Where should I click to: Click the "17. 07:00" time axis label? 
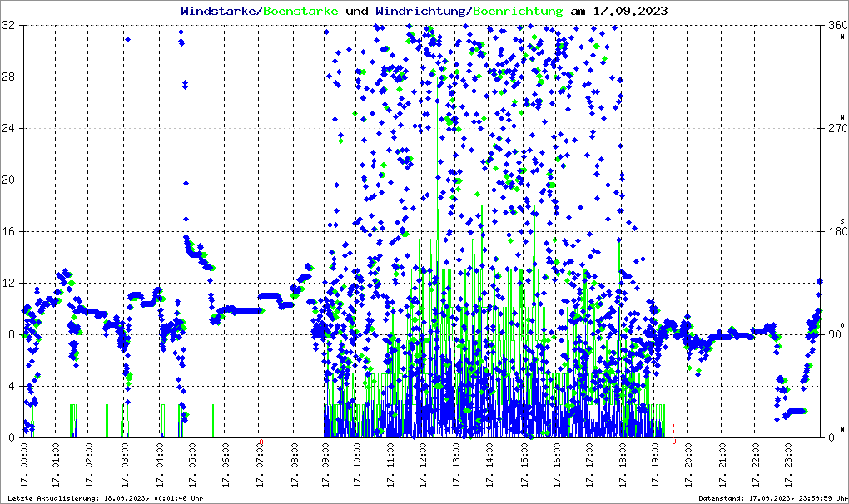coord(261,465)
